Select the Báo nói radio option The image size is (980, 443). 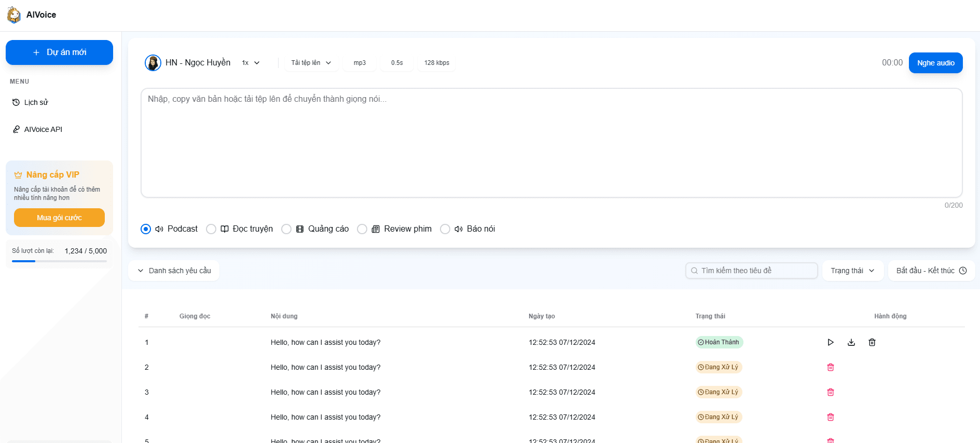[x=445, y=229]
